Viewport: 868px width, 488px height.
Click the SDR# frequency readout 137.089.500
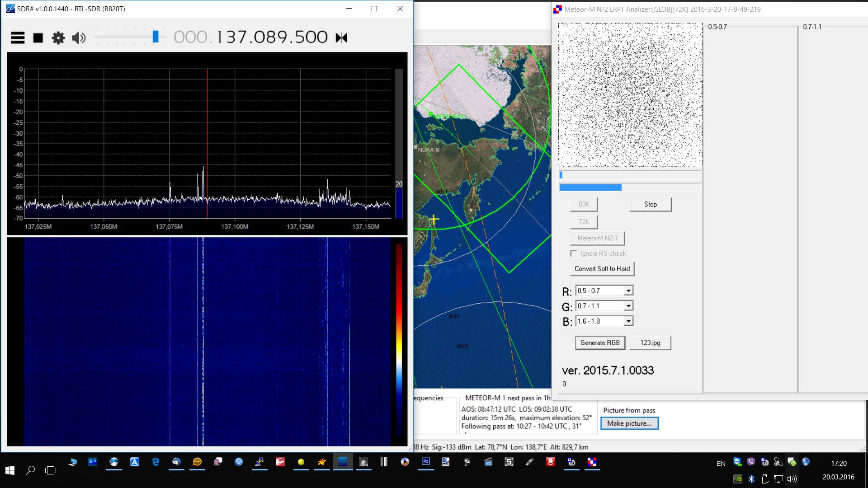point(250,37)
